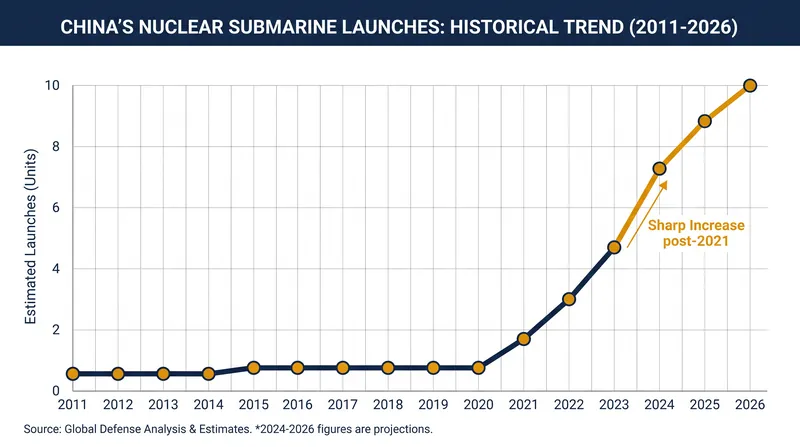
Task: Click the 2017 data point marker
Action: pyautogui.click(x=343, y=368)
